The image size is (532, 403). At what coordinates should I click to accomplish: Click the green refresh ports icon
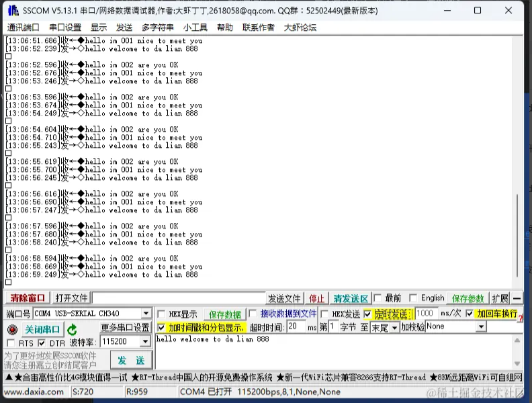click(x=72, y=330)
